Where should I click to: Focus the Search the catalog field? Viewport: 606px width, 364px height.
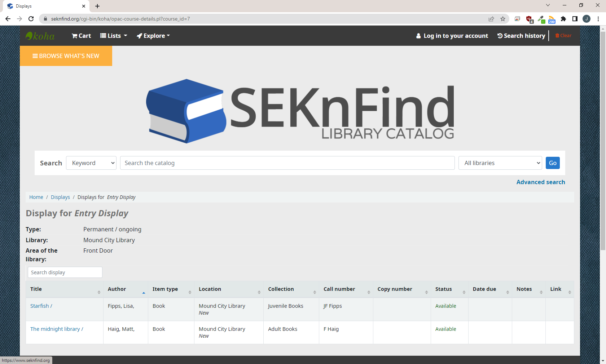(x=287, y=163)
